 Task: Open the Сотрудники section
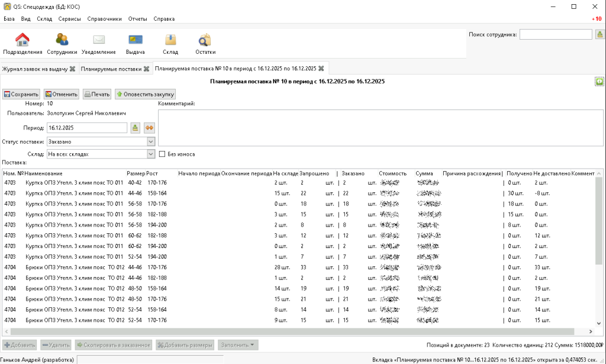tap(62, 44)
